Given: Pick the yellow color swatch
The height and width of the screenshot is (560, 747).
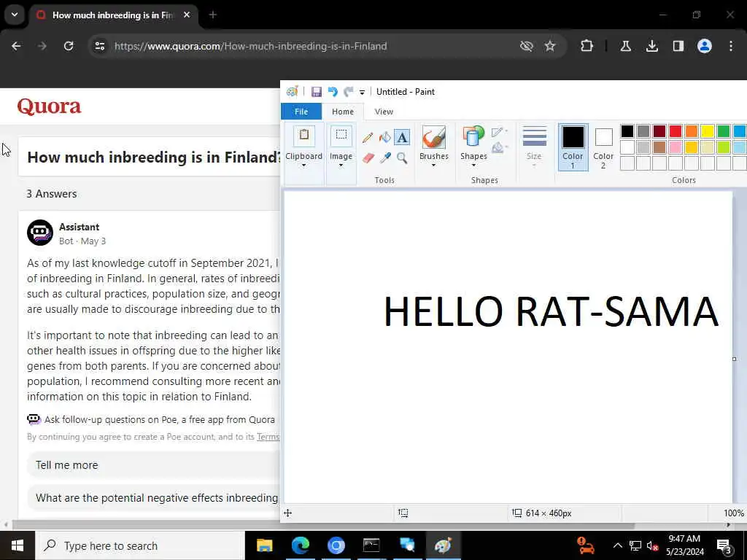Looking at the screenshot, I should pos(707,131).
